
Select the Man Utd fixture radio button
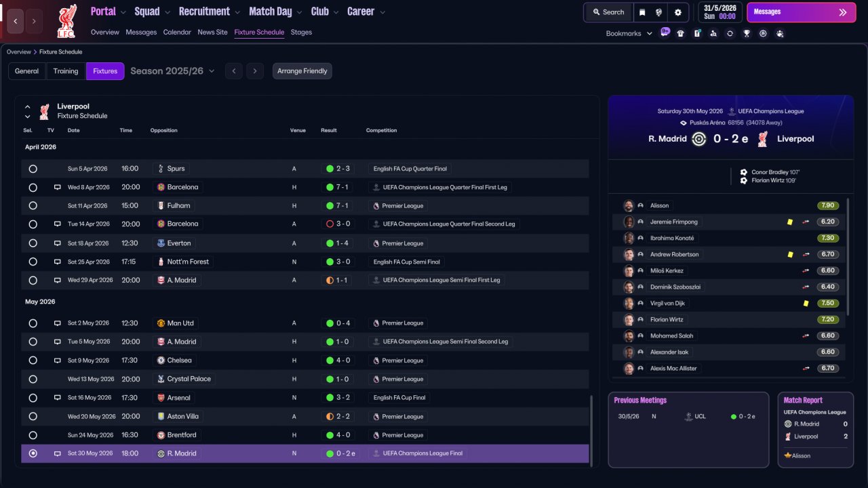(x=33, y=323)
